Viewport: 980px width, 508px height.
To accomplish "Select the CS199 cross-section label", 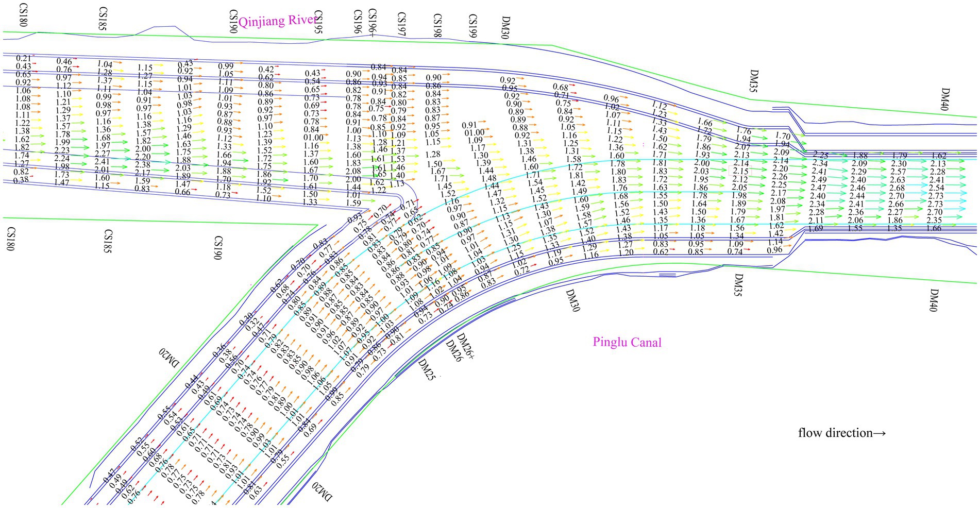I will (472, 26).
